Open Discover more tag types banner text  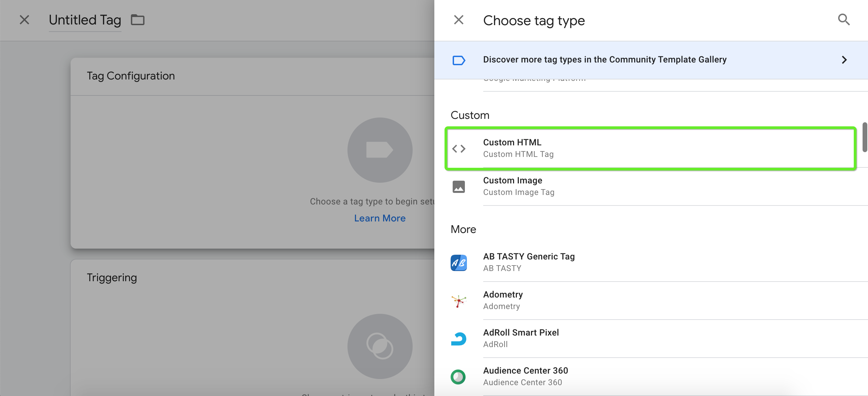click(x=605, y=60)
